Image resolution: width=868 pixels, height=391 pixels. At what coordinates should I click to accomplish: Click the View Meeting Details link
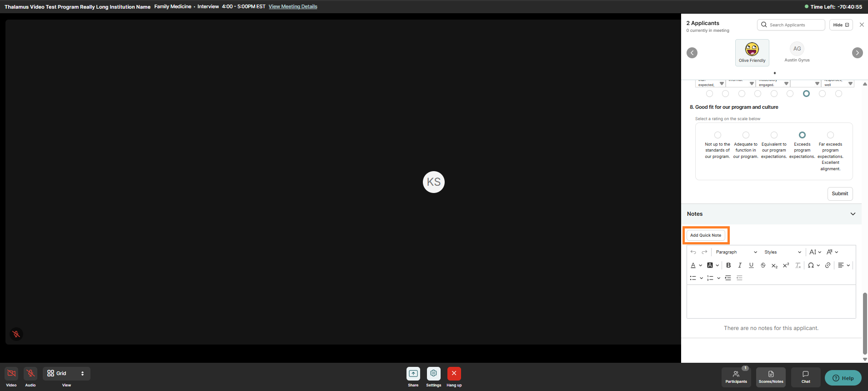[x=293, y=7]
